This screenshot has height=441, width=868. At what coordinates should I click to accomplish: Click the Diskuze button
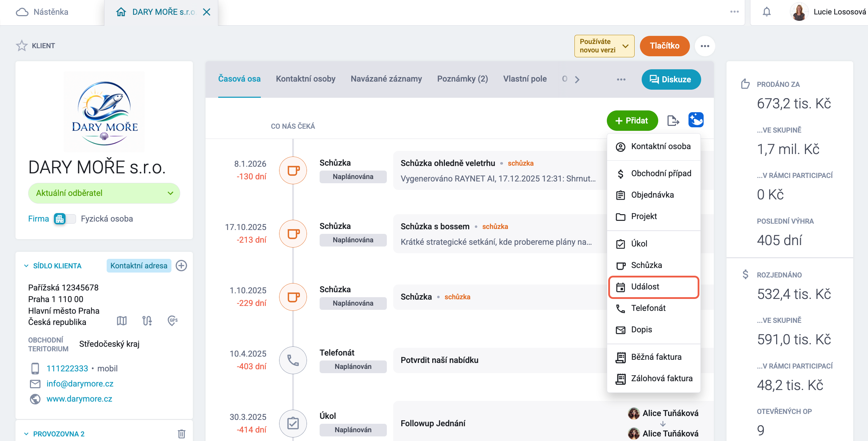click(671, 79)
